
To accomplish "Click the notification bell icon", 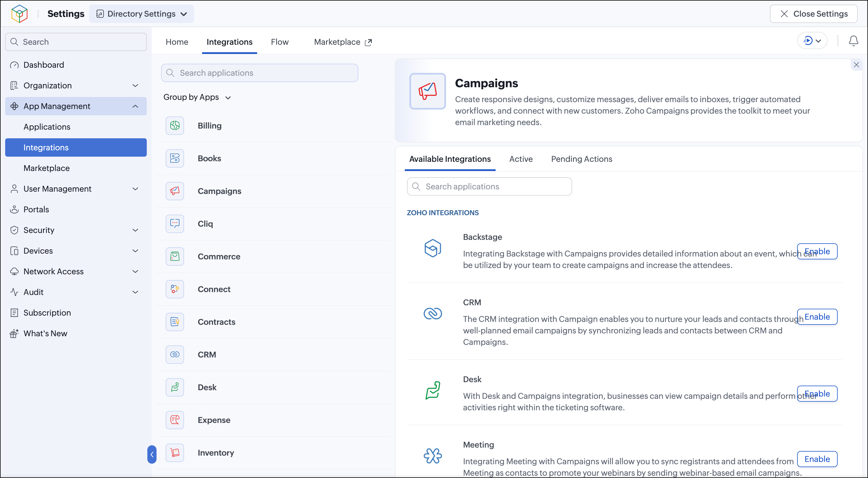I will [853, 41].
